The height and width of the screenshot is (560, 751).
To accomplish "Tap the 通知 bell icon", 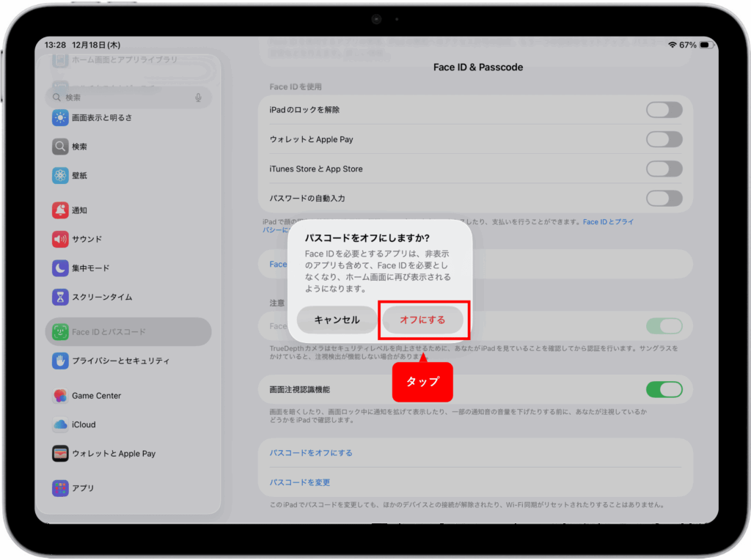I will point(60,210).
